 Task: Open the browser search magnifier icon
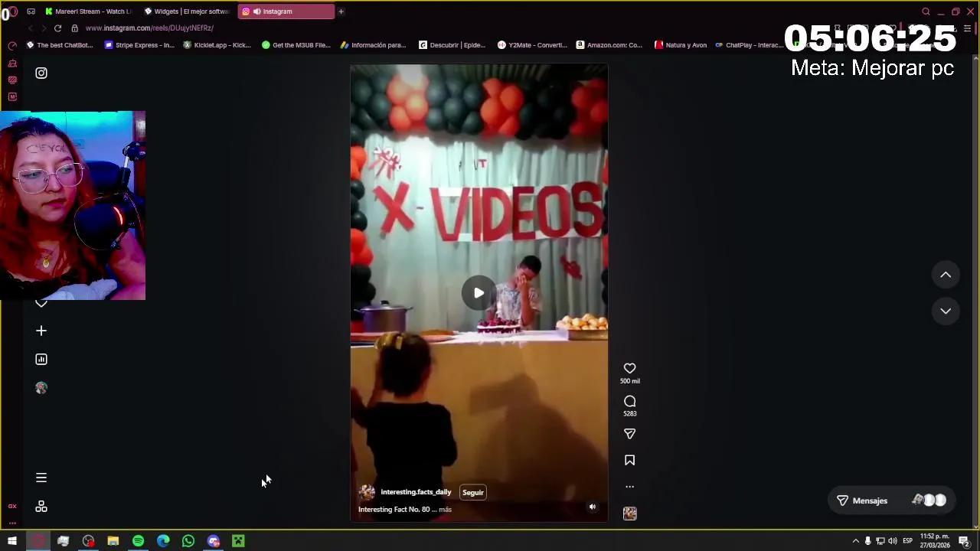pos(926,11)
